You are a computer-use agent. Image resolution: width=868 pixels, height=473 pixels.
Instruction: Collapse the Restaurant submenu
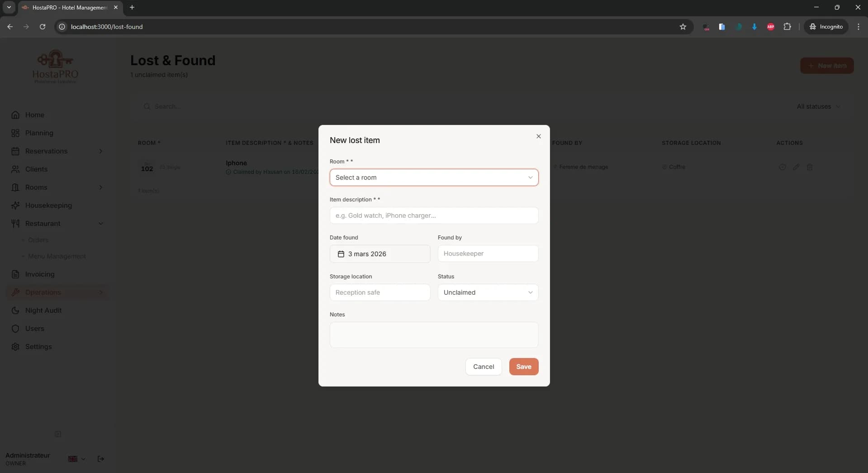(x=101, y=223)
